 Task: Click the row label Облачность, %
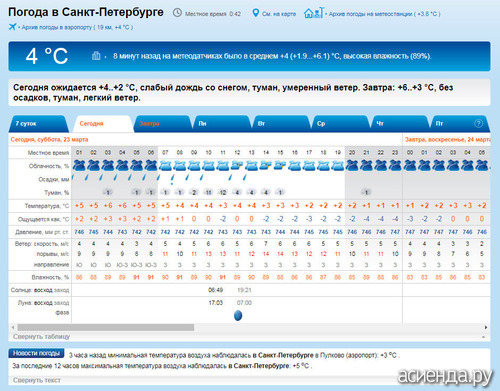click(49, 166)
